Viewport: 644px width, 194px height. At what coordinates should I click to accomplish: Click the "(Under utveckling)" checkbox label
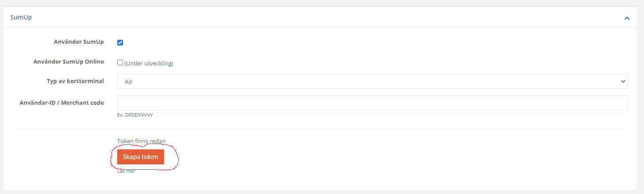click(x=149, y=63)
